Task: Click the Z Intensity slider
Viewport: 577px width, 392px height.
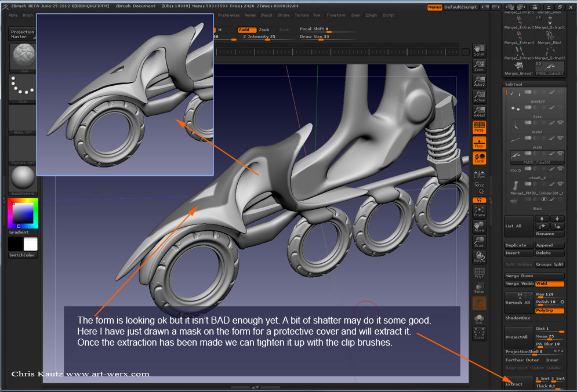Action: click(268, 37)
